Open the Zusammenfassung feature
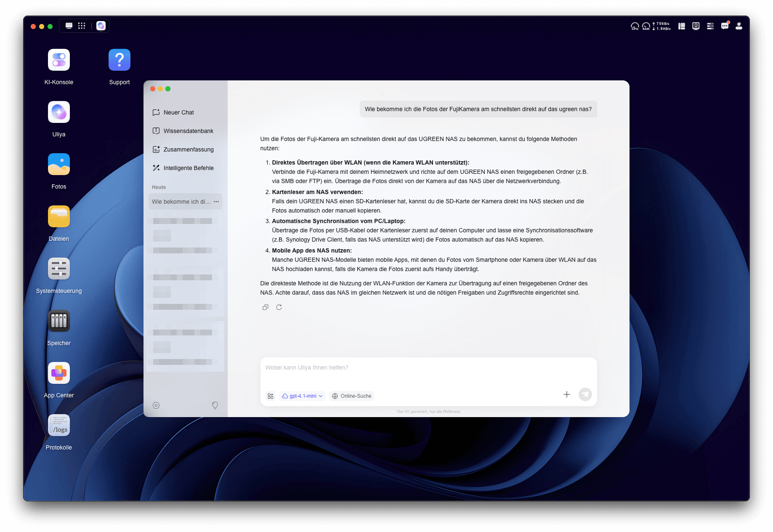773x532 pixels. point(183,149)
